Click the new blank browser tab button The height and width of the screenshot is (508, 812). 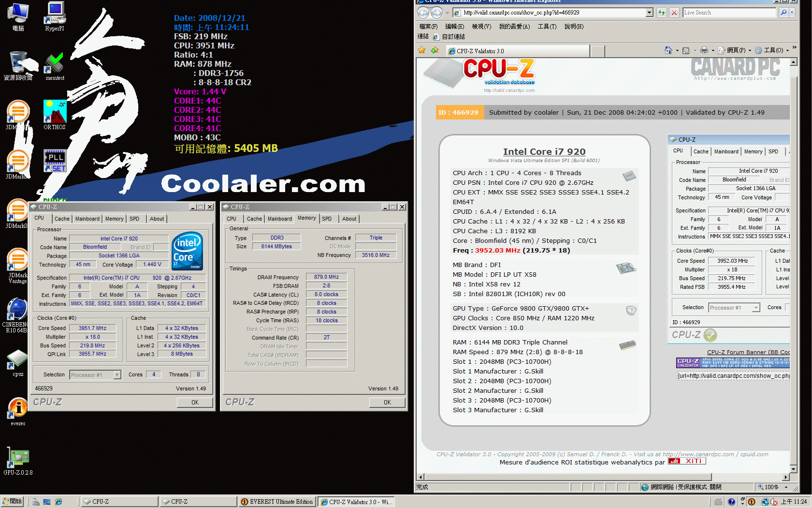tap(598, 51)
